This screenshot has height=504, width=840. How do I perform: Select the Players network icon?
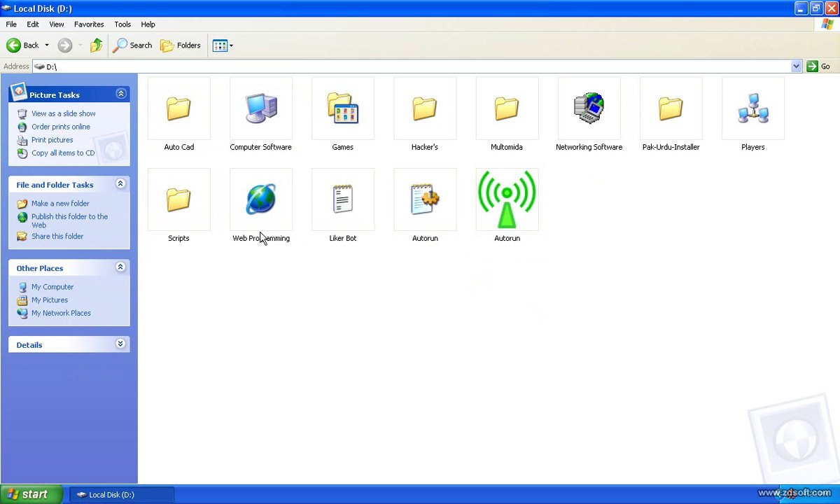click(752, 108)
